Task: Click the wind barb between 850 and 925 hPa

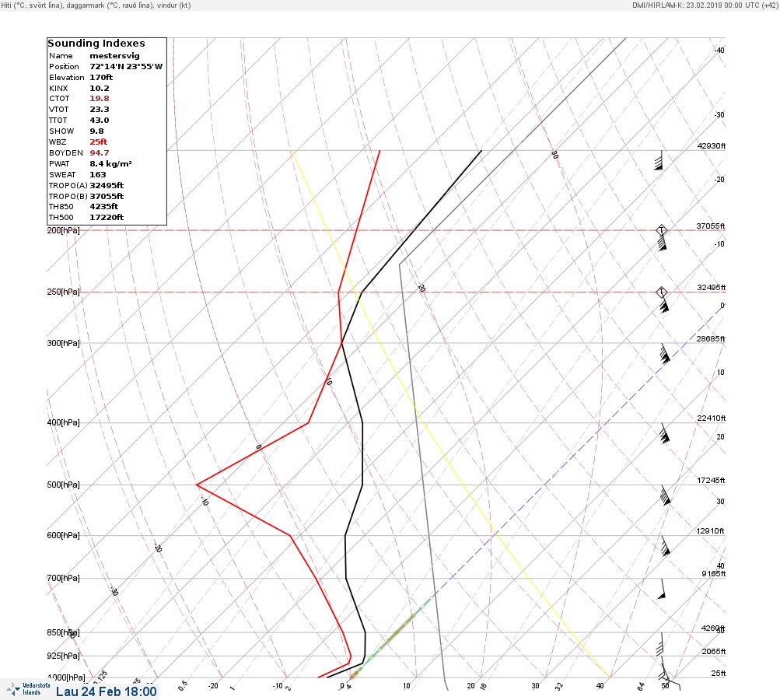Action: pyautogui.click(x=660, y=645)
